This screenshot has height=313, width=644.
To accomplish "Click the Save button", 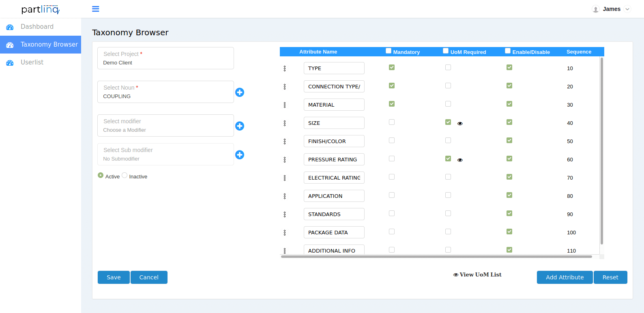I will 114,277.
